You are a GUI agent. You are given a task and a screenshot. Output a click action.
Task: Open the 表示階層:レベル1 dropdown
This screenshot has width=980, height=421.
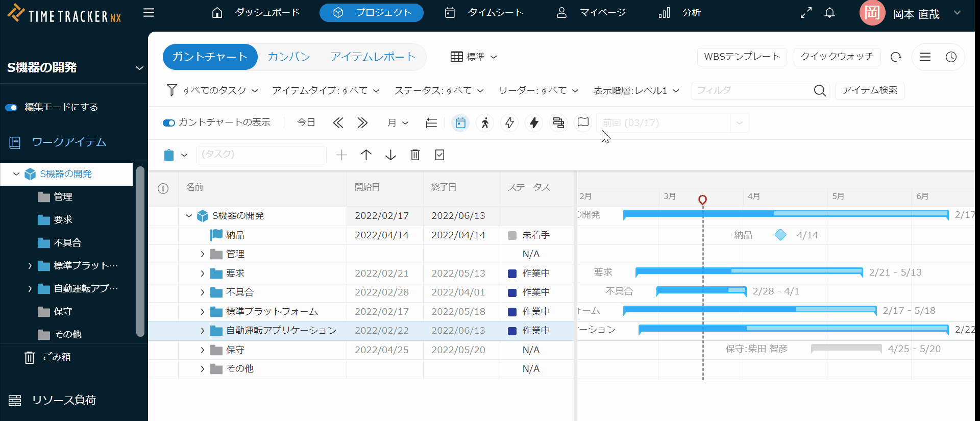[636, 90]
